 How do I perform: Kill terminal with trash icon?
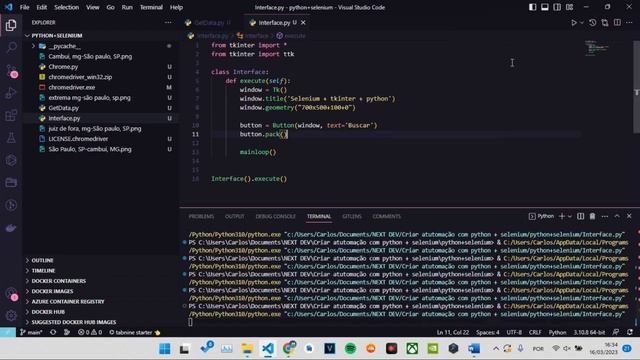592,216
